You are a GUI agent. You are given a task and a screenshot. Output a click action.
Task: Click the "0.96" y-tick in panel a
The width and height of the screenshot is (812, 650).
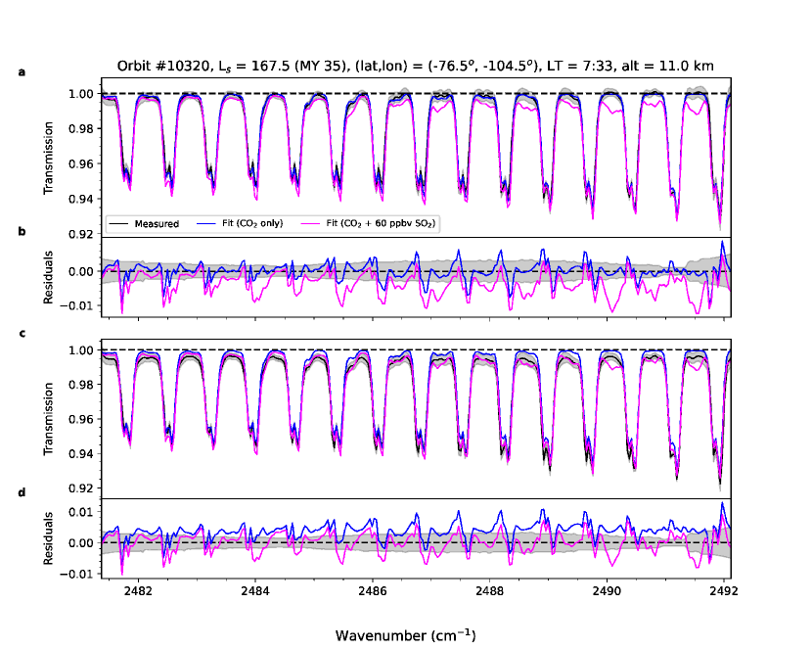click(81, 163)
